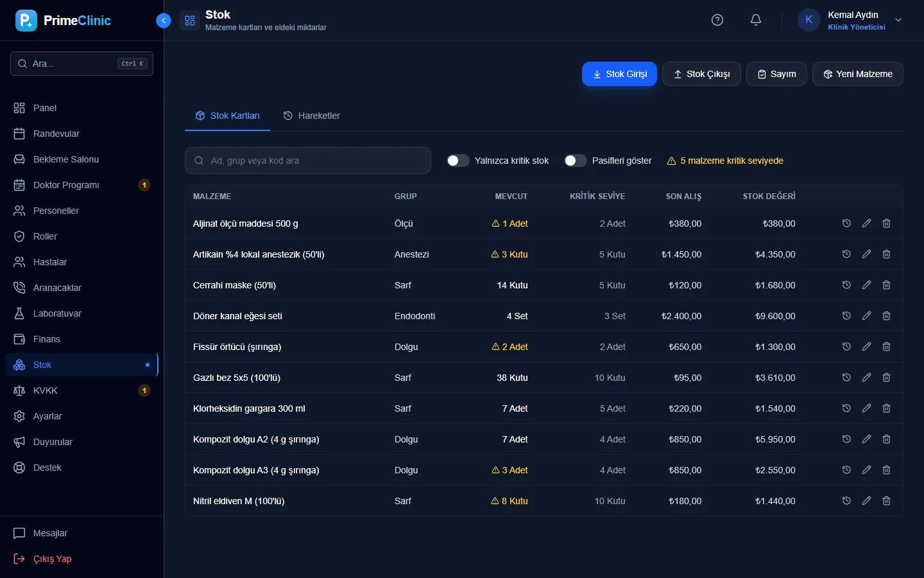The width and height of the screenshot is (924, 578).
Task: Open Laboratuvar section
Action: coord(81,313)
